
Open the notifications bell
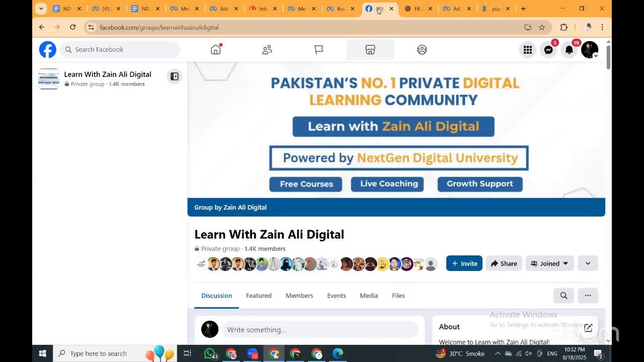click(x=569, y=50)
